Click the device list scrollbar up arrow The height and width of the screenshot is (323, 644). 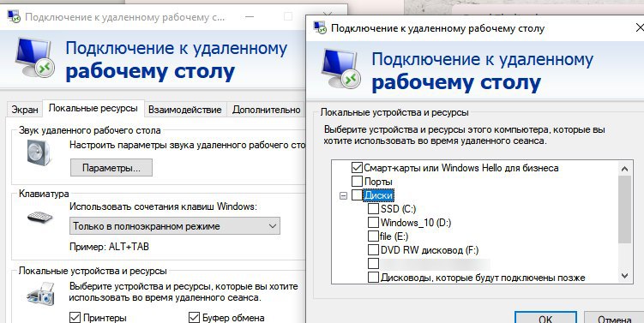(x=624, y=168)
